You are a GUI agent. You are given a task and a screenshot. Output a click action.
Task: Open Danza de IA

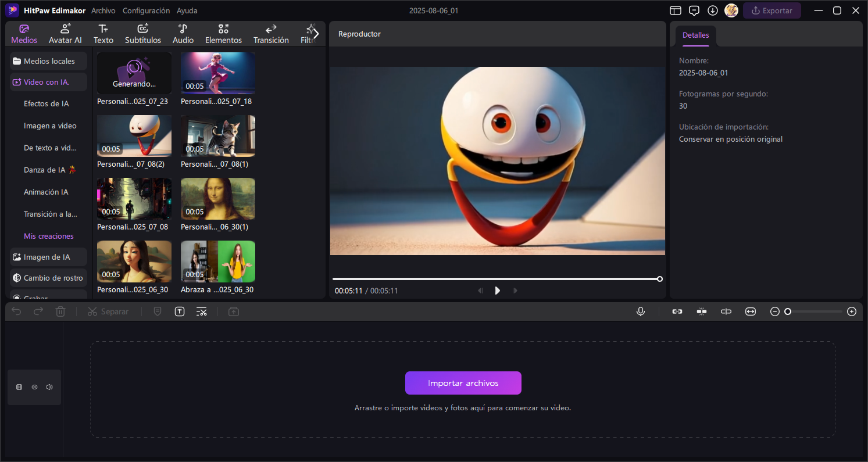50,170
